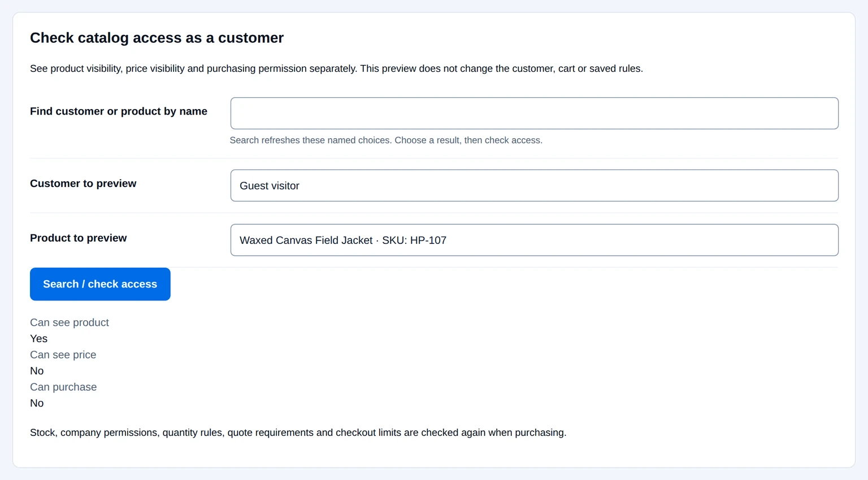Click the Can see price result label

coord(63,355)
